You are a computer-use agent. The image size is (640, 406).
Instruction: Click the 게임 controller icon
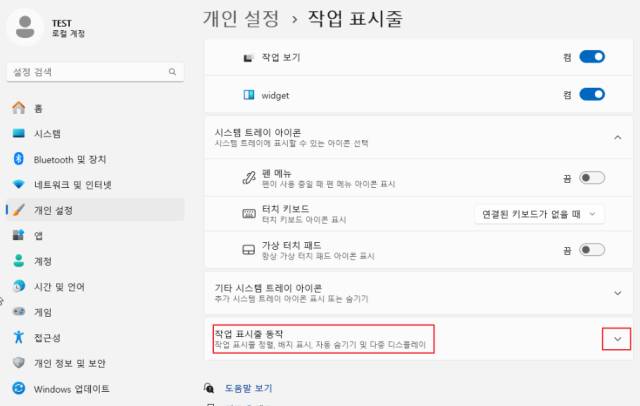pos(18,312)
